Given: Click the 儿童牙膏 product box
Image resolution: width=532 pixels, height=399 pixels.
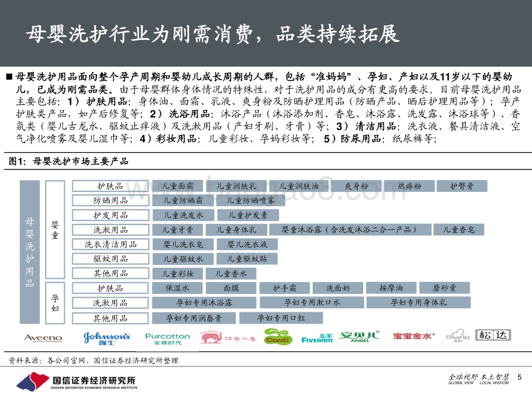Looking at the screenshot, I should (178, 230).
